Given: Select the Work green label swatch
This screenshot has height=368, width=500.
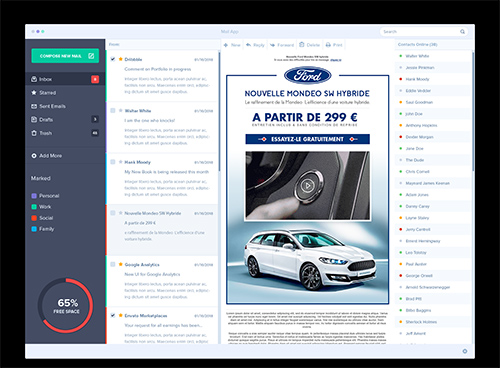Looking at the screenshot, I should point(34,207).
